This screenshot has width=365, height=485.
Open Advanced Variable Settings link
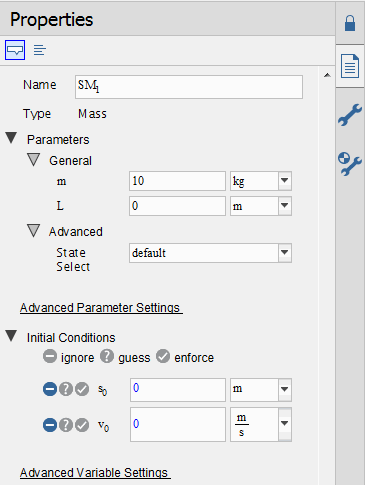[95, 473]
